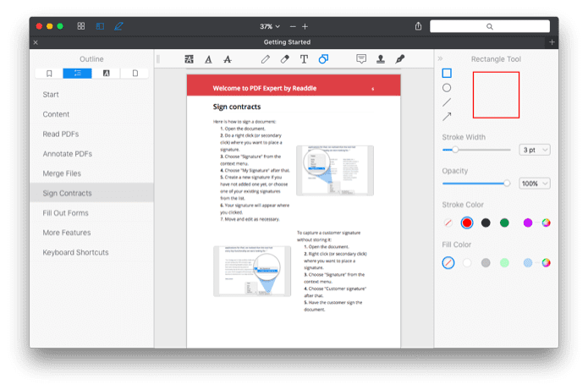Add a new tab with plus
Screen dimensions: 588x390
click(552, 42)
